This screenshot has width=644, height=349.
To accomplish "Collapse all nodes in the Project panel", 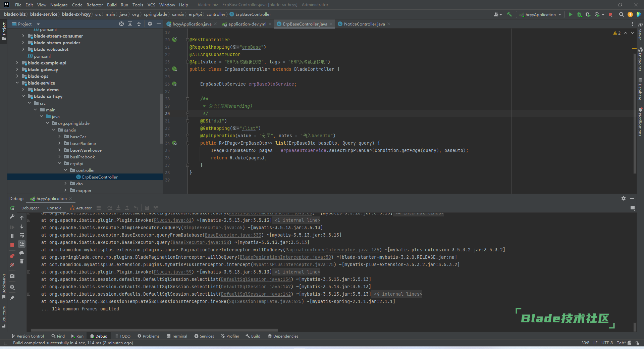I will (139, 24).
